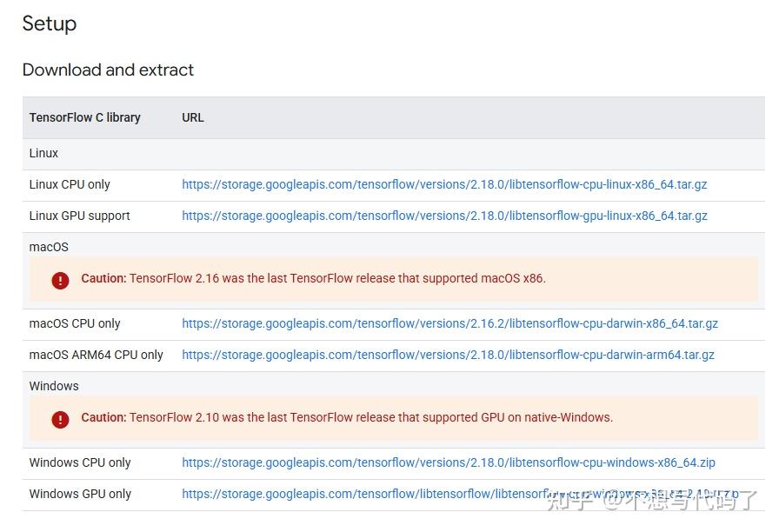Open the Linux CPU only tar.gz link
Viewport: 779px width, 532px height.
click(x=444, y=184)
